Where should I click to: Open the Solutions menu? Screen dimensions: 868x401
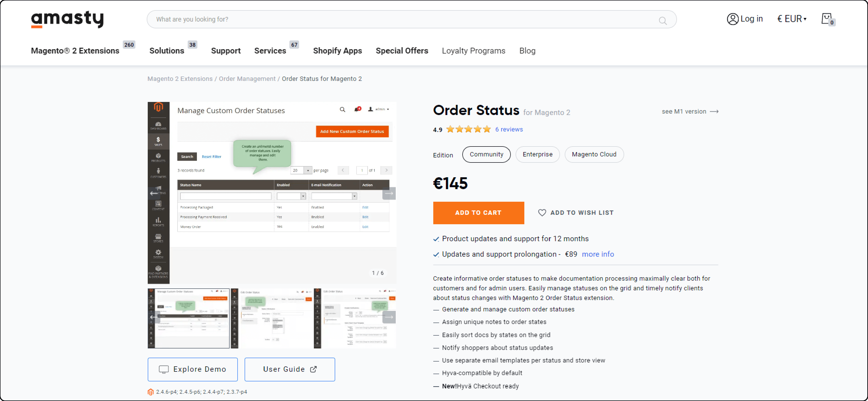[167, 51]
